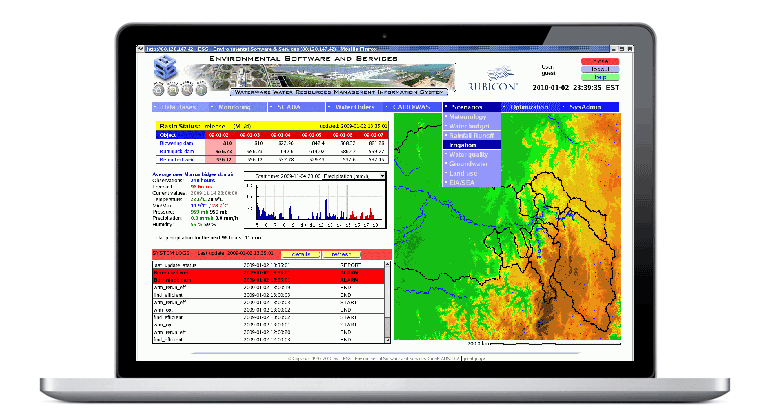
Task: Click the first round icon under the logo
Action: (157, 88)
